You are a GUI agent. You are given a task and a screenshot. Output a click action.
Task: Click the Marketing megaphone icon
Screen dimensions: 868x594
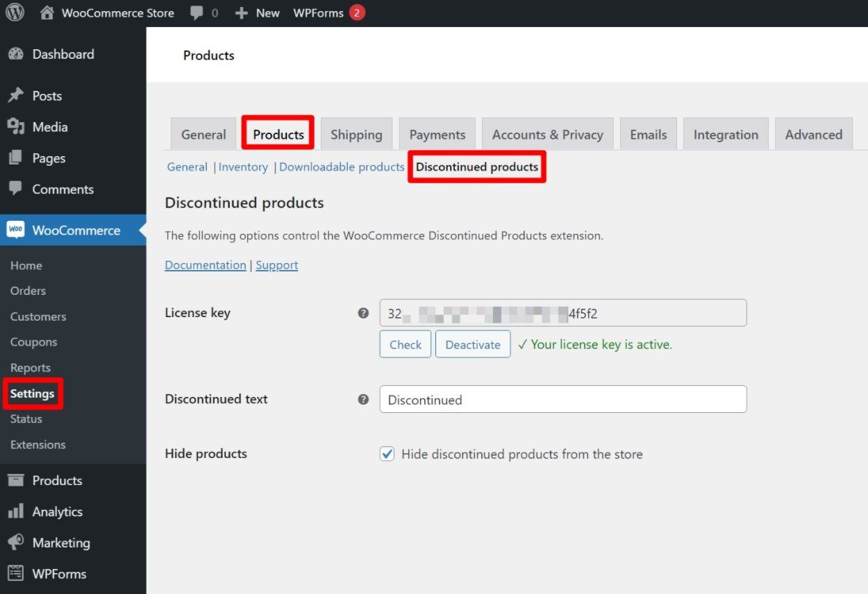(x=15, y=543)
